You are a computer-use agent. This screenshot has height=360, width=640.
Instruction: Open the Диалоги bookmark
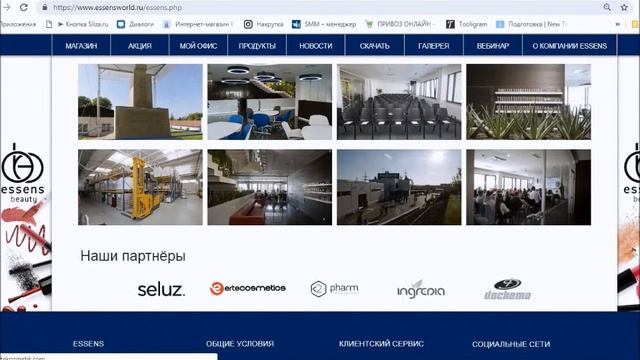[x=136, y=24]
